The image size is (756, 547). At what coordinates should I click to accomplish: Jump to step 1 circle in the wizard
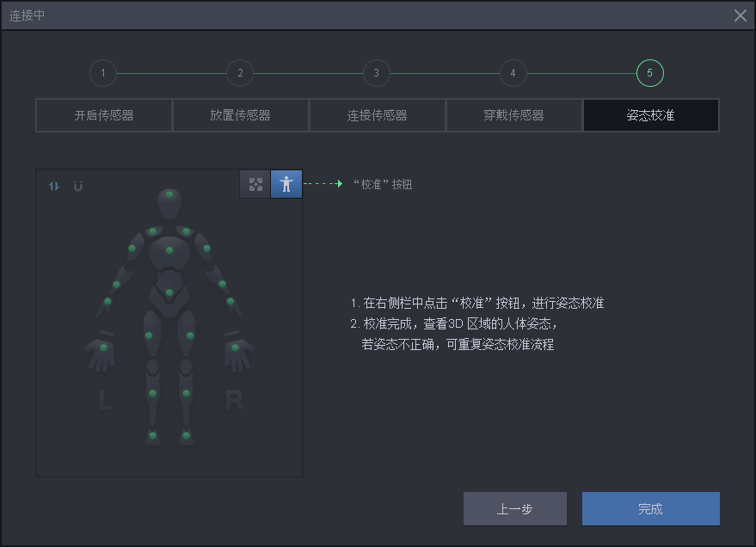click(103, 73)
